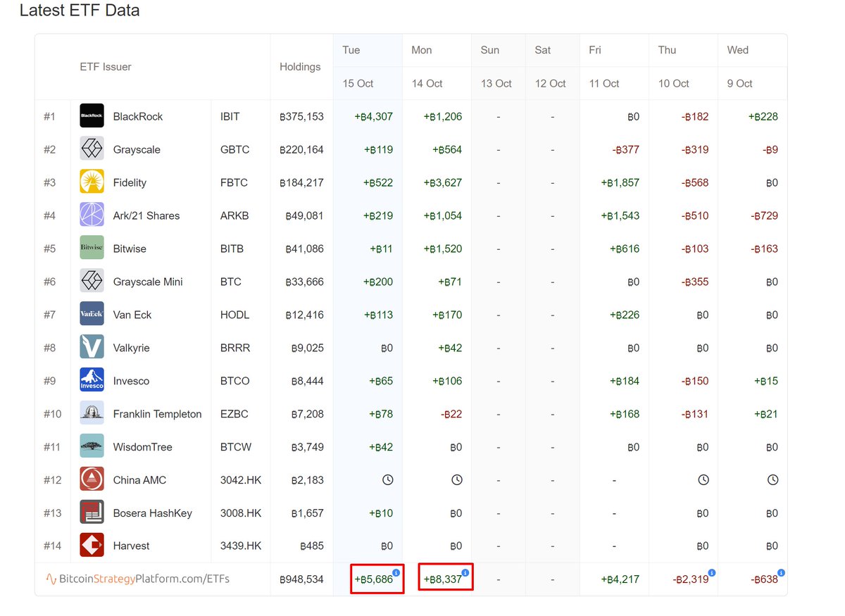Click BlackRock holdings value ₿375,153
Image resolution: width=845 pixels, height=616 pixels.
click(x=301, y=116)
